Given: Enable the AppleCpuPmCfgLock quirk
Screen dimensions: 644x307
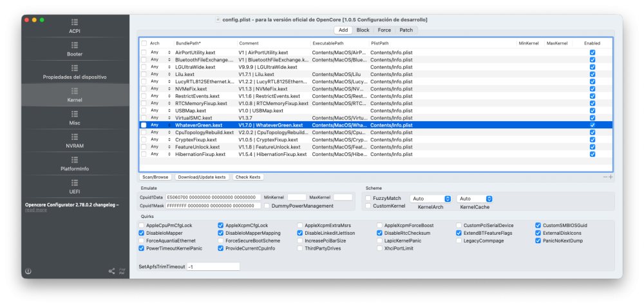Looking at the screenshot, I should (142, 226).
